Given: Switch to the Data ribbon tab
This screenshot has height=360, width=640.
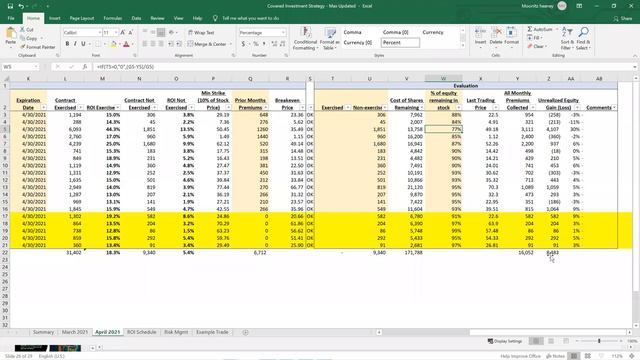Looking at the screenshot, I should pyautogui.click(x=136, y=18).
